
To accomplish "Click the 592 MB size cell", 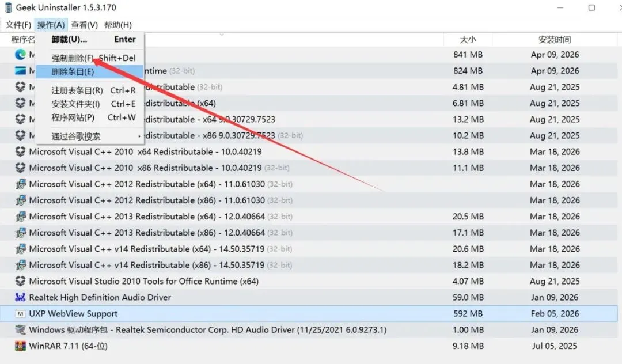I will coord(468,314).
